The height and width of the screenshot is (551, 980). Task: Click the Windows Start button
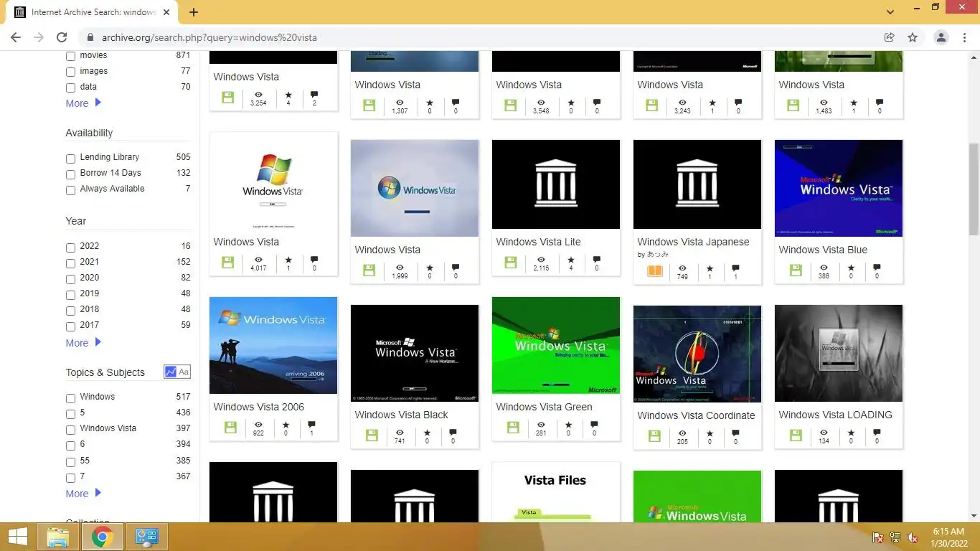[x=17, y=537]
